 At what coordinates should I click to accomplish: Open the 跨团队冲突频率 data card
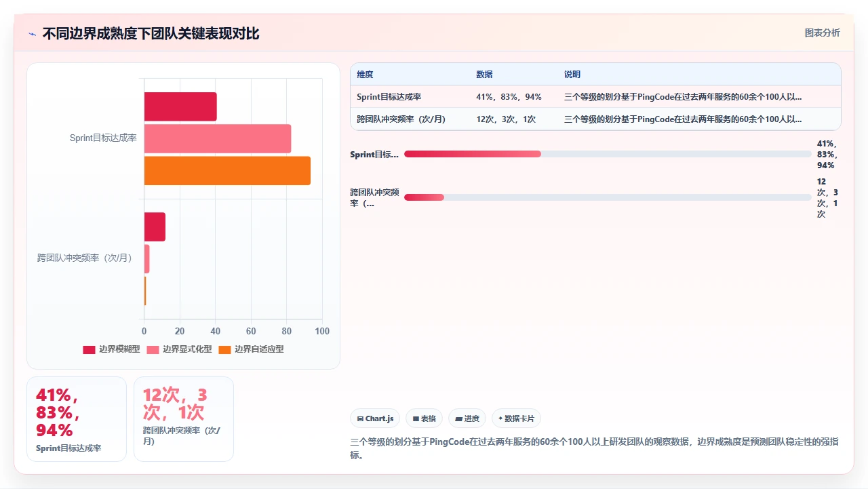[x=184, y=419]
